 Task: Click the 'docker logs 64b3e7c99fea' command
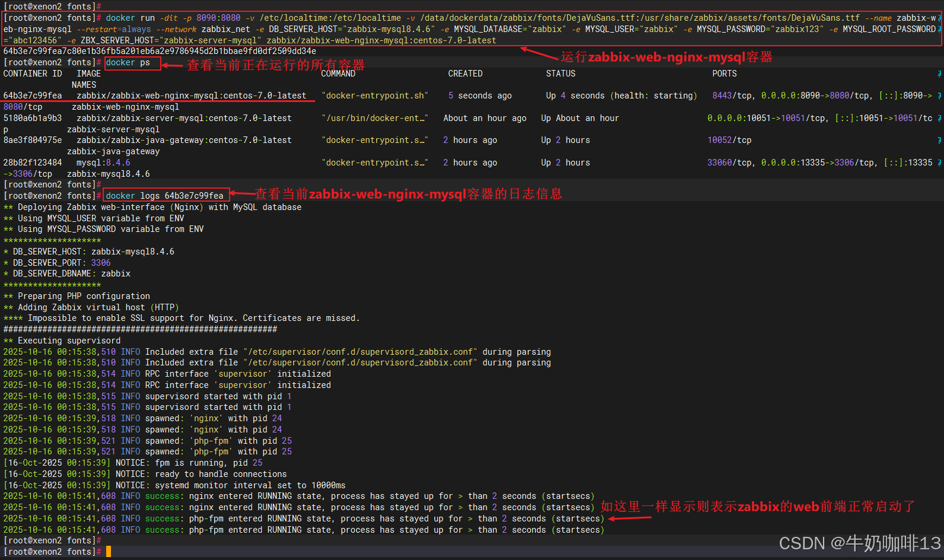click(164, 196)
